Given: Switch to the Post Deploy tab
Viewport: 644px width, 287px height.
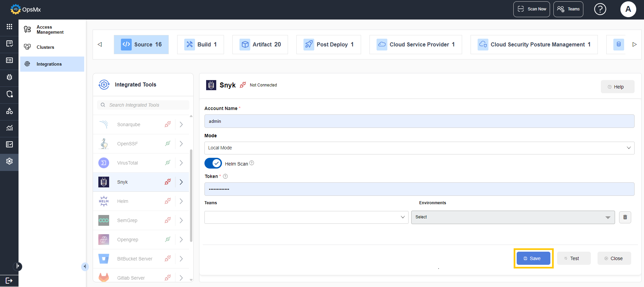Looking at the screenshot, I should click(328, 44).
